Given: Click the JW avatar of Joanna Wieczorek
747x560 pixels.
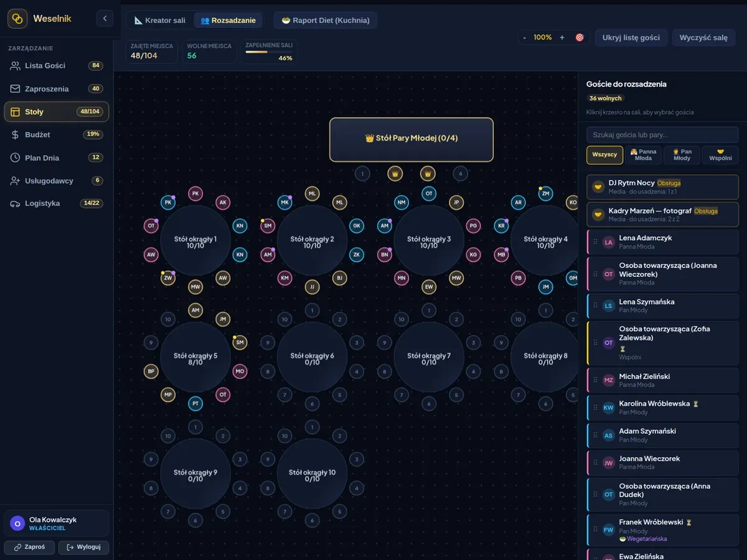Looking at the screenshot, I should pyautogui.click(x=609, y=462).
